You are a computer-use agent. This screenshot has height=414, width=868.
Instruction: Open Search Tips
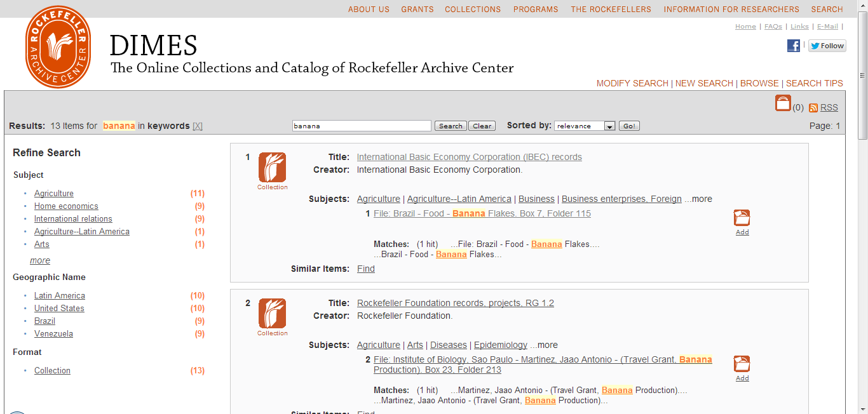pos(815,83)
